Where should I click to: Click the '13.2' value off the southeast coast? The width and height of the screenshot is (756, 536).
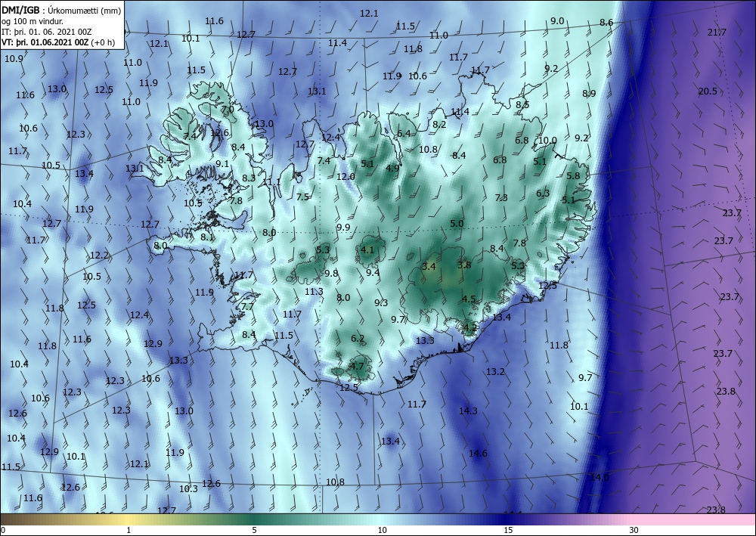pyautogui.click(x=495, y=372)
